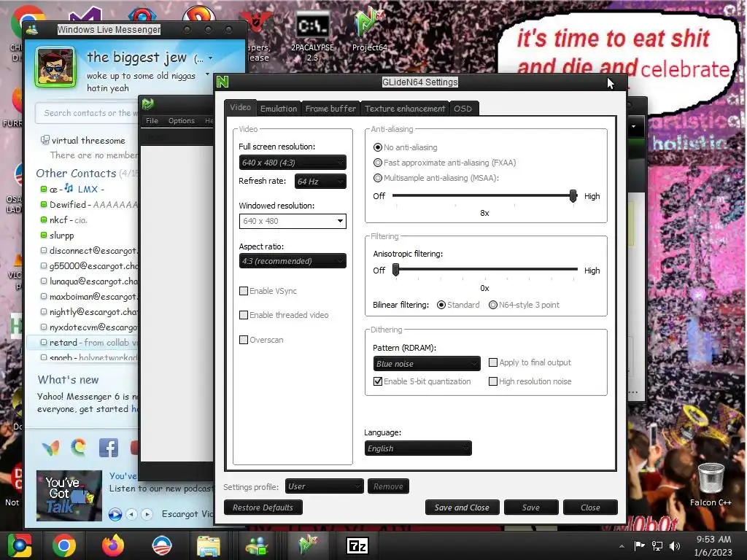Switch to Messenger taskbar icon

pyautogui.click(x=258, y=545)
